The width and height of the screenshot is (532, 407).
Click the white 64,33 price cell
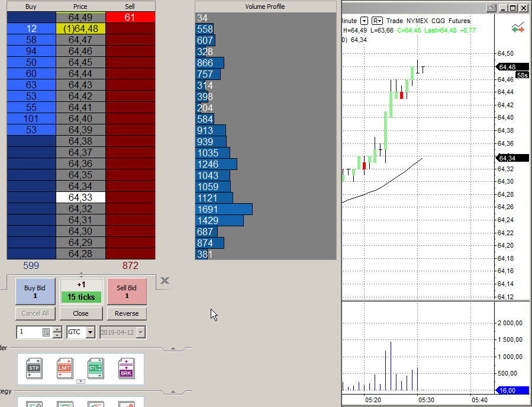click(80, 197)
